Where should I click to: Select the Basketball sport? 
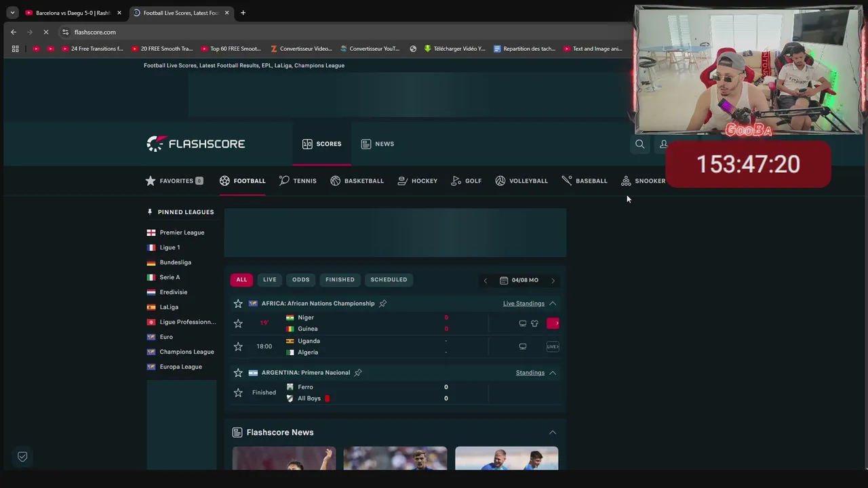(x=357, y=181)
